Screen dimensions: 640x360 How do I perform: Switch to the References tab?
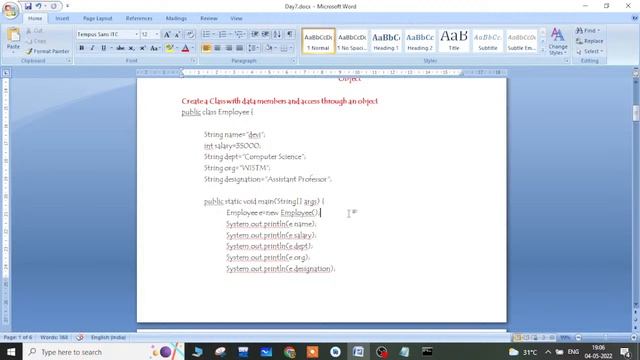139,18
